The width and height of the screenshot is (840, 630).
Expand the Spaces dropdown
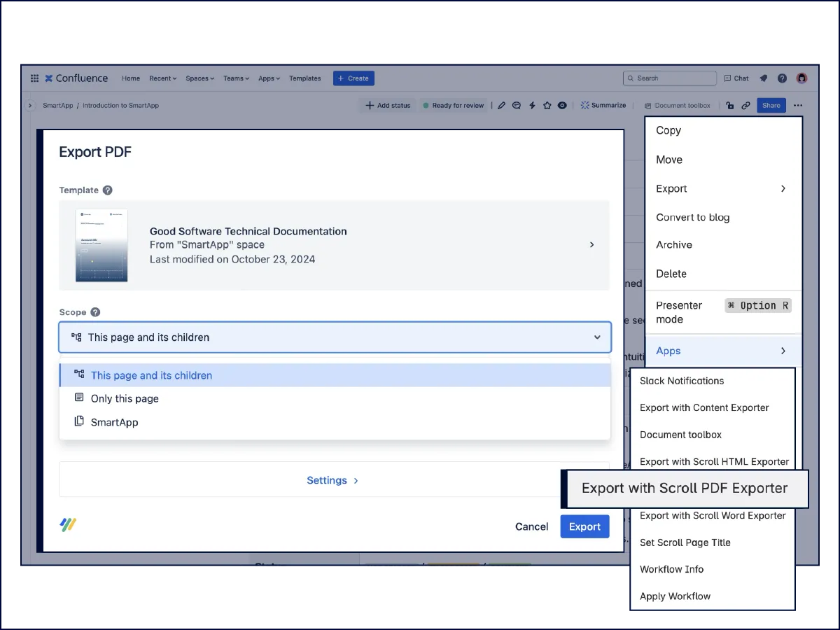[199, 78]
